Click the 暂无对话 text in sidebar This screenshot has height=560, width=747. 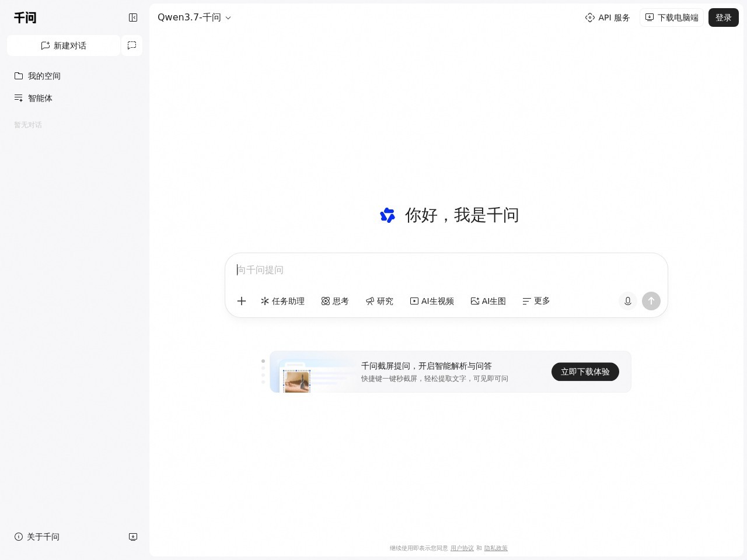click(x=28, y=125)
